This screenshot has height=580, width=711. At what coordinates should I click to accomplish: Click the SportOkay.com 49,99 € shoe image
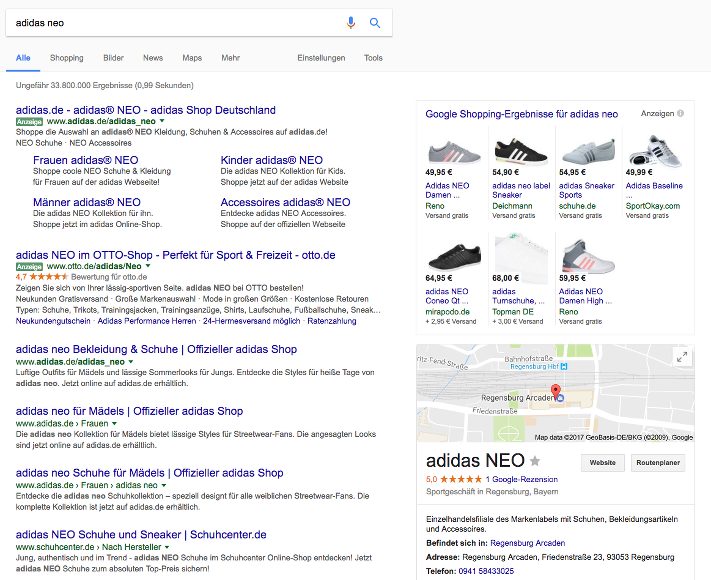[x=655, y=151]
